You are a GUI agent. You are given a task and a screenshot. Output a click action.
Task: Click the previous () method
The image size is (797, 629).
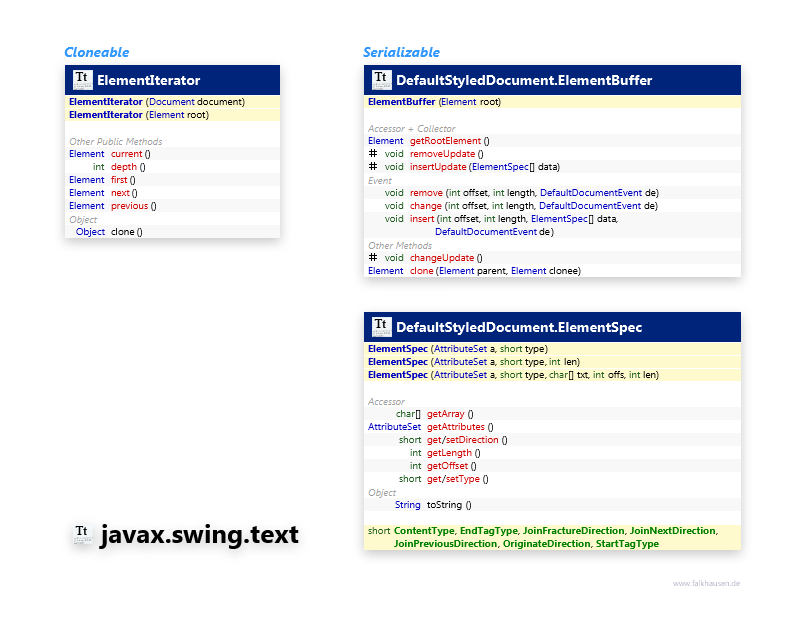134,205
